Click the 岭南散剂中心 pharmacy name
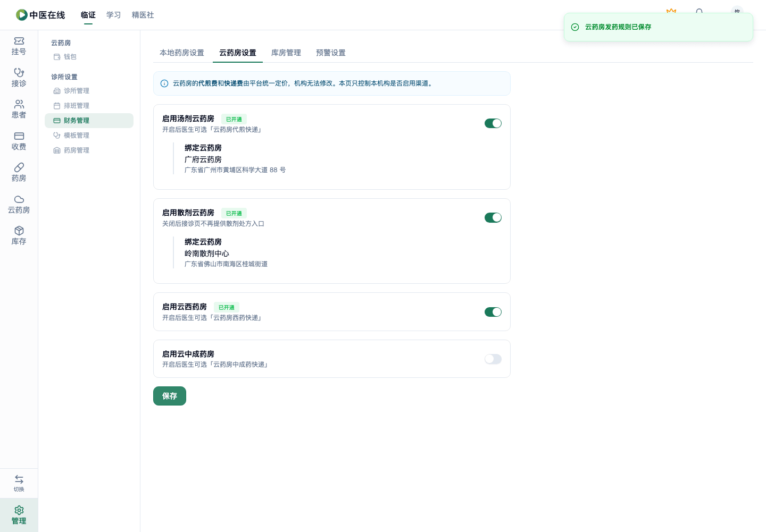The width and height of the screenshot is (766, 532). click(x=207, y=254)
